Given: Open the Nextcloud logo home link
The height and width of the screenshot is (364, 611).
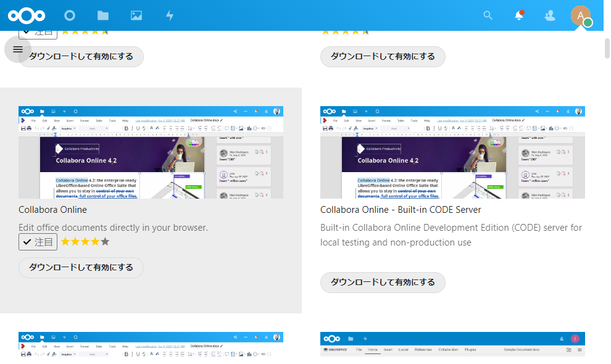Looking at the screenshot, I should click(x=27, y=15).
